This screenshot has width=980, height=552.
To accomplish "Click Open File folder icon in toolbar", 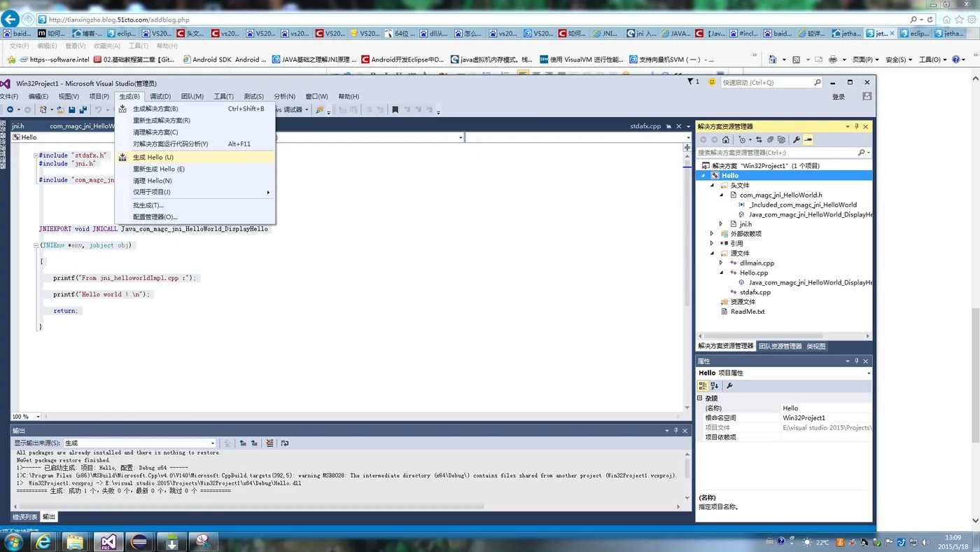I will (60, 109).
